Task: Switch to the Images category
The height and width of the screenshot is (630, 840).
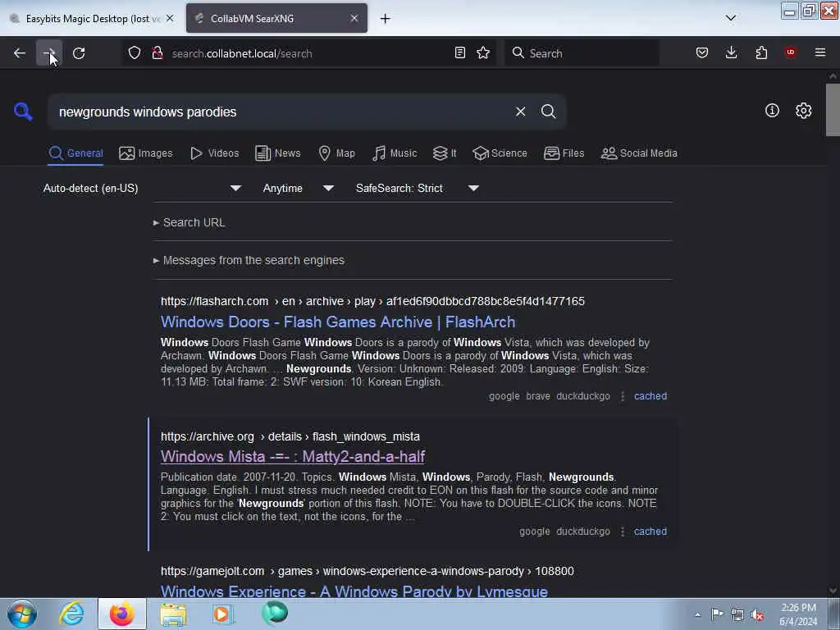Action: (146, 153)
